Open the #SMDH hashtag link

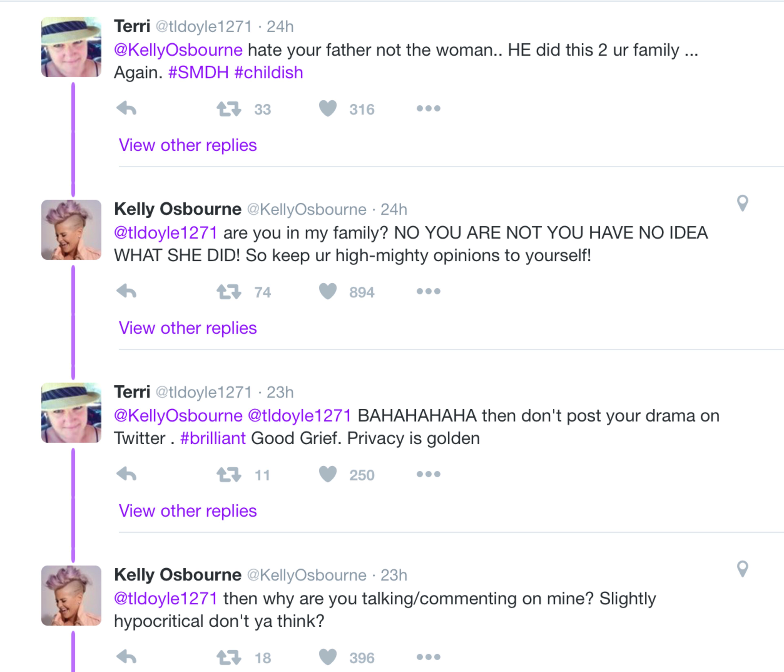(x=198, y=72)
